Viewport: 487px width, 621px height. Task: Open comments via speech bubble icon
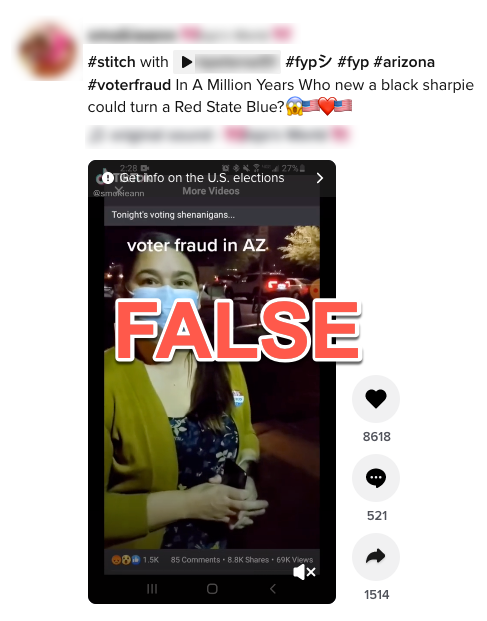tap(376, 478)
